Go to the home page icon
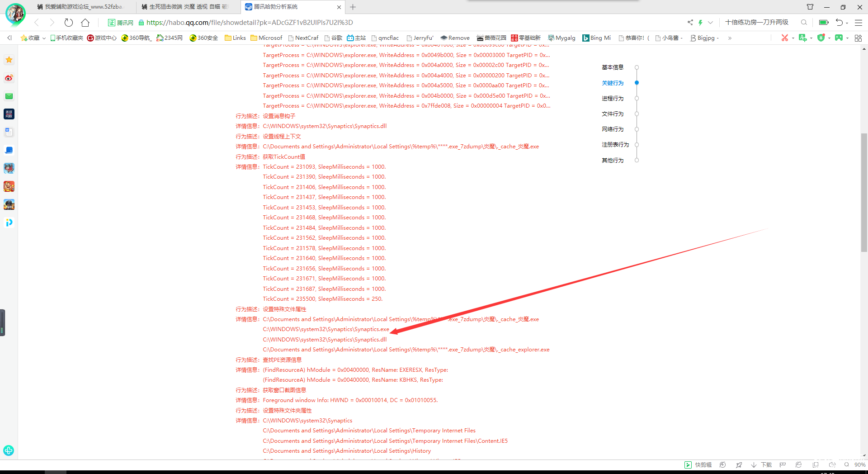868x474 pixels. 85,23
